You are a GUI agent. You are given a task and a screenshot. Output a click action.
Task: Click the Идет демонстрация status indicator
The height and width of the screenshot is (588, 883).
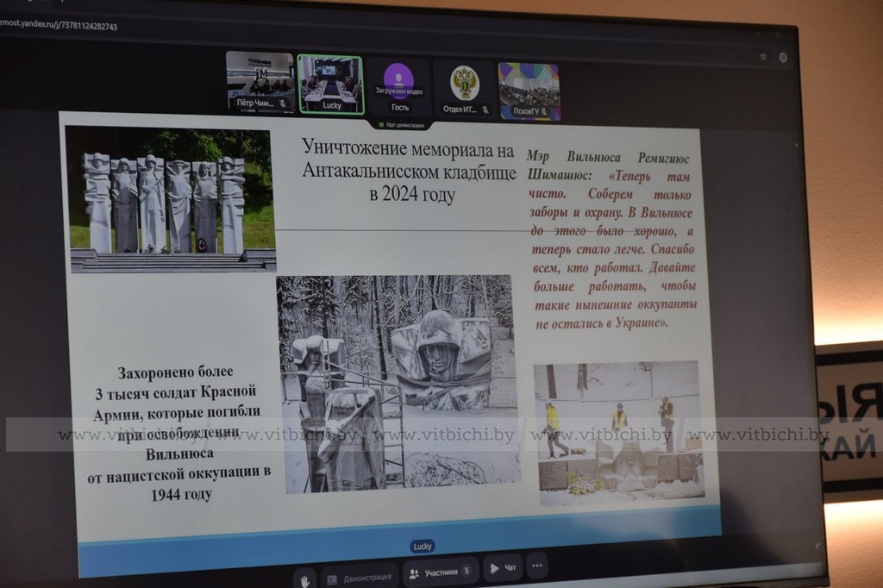(x=404, y=125)
